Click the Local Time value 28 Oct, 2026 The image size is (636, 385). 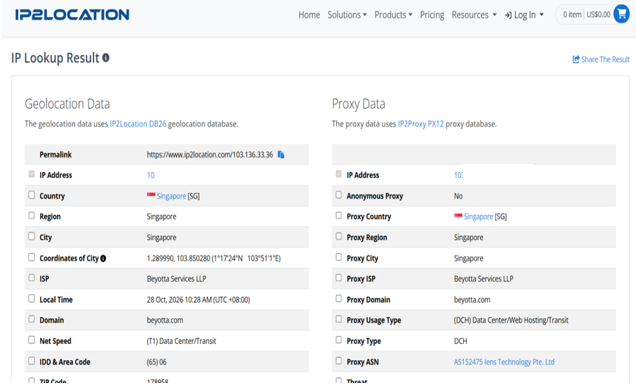tap(198, 300)
